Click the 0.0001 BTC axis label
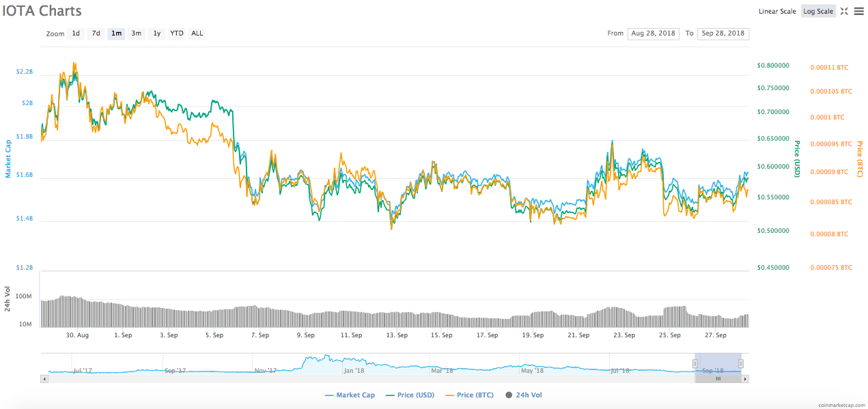The width and height of the screenshot is (868, 409). pyautogui.click(x=827, y=117)
